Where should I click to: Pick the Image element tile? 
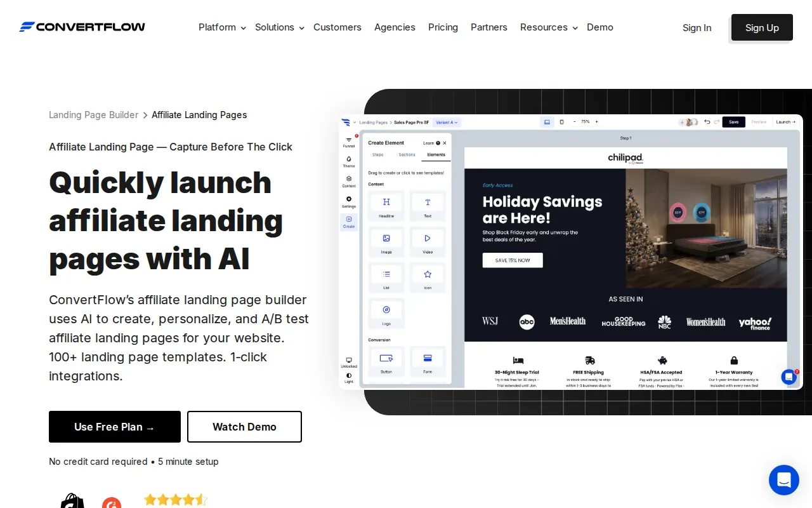(386, 241)
